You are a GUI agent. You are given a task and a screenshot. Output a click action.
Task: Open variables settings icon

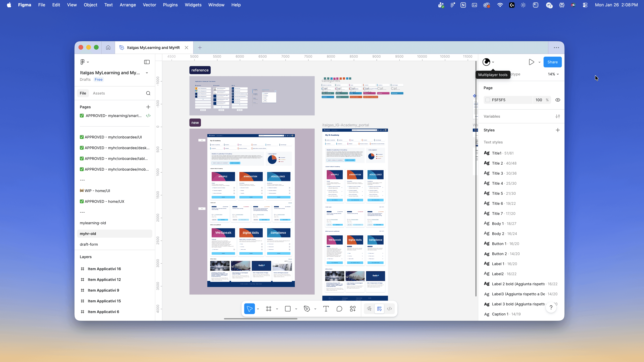558,116
